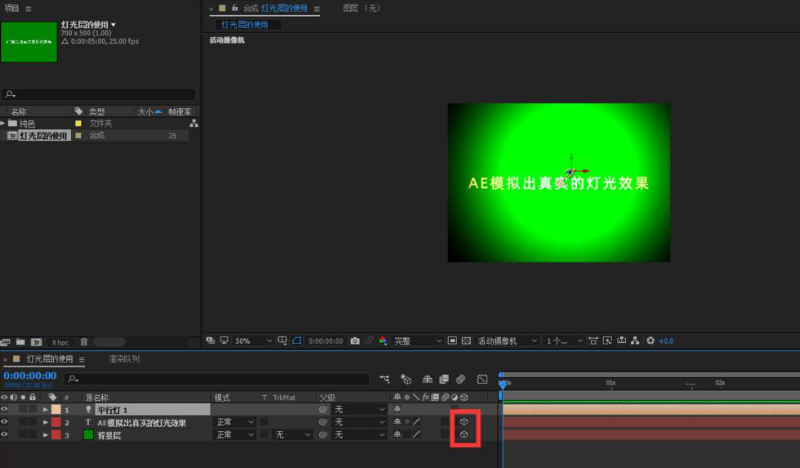Toggle Draft 3D icon in timeline
This screenshot has height=468, width=800.
(x=406, y=379)
